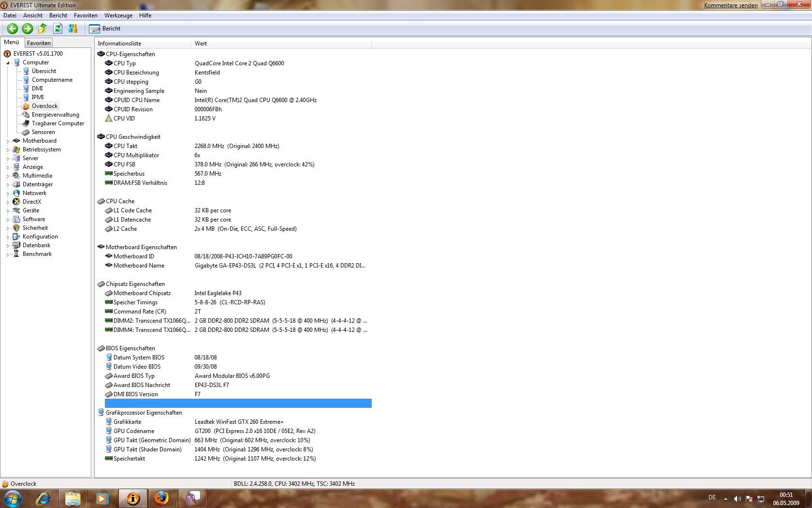Click the Speicherbus memory icon

[109, 174]
